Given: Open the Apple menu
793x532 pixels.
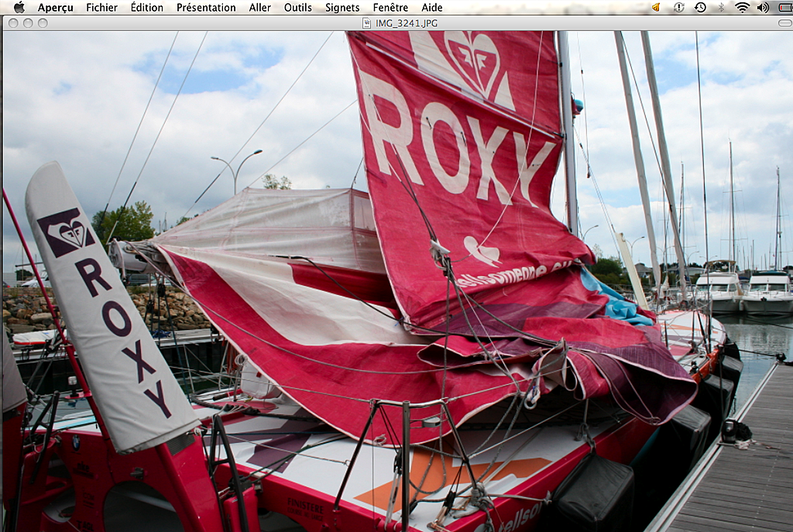Looking at the screenshot, I should [19, 7].
